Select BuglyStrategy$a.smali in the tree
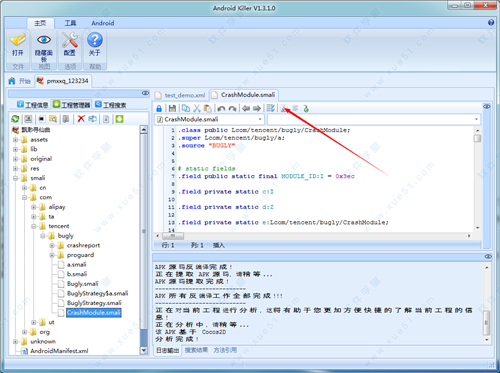Image resolution: width=500 pixels, height=373 pixels. click(x=97, y=293)
